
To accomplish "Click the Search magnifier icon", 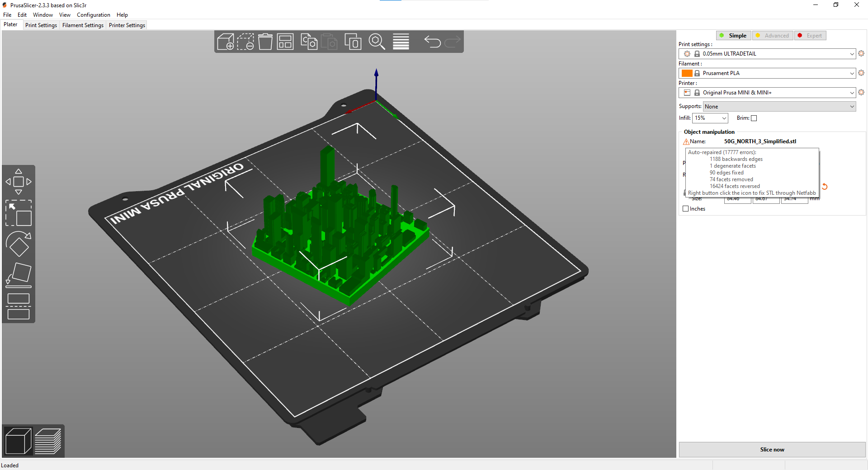I will (x=377, y=42).
